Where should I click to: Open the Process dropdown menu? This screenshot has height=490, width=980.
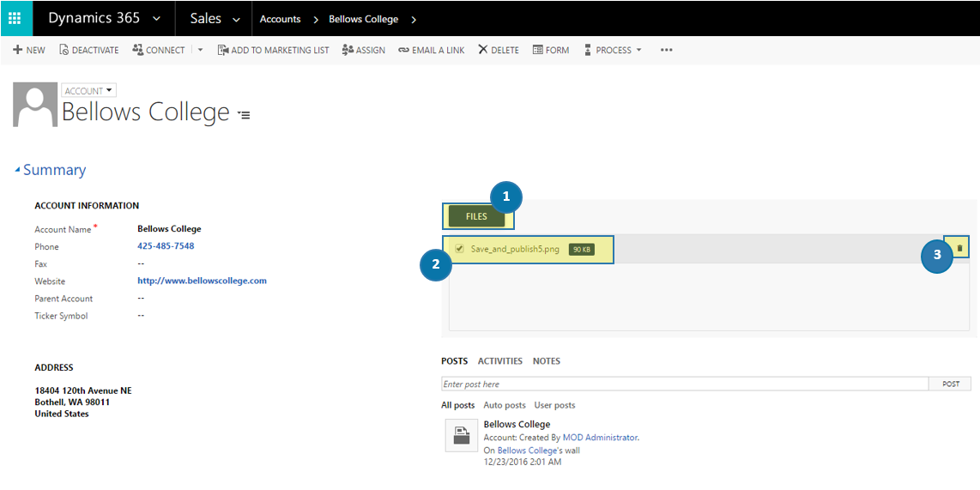coord(638,51)
